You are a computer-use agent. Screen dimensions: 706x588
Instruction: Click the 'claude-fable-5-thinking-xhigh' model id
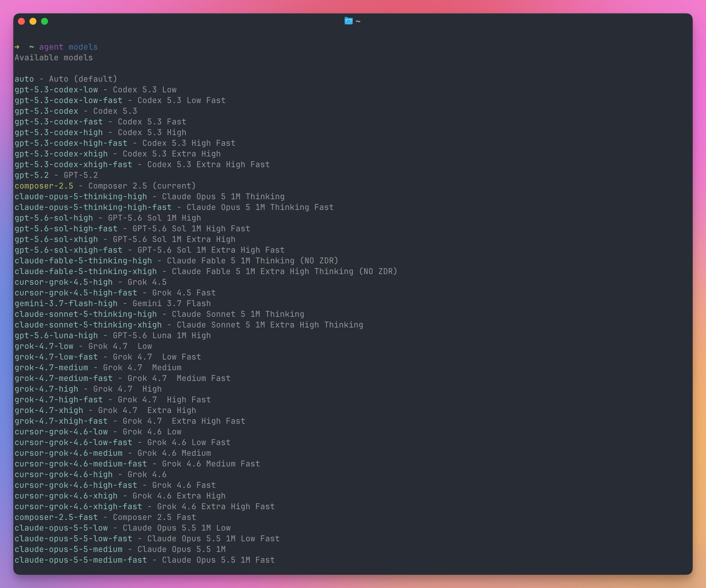(x=86, y=272)
